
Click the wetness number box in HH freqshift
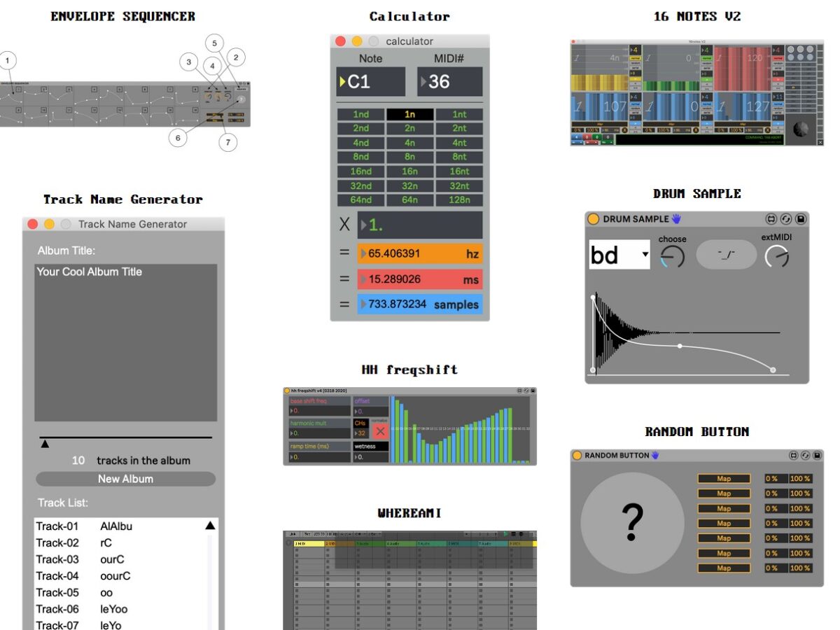click(x=371, y=457)
